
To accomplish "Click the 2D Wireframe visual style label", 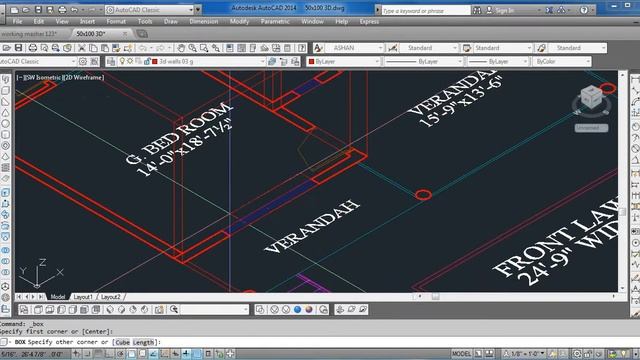I will click(84, 78).
